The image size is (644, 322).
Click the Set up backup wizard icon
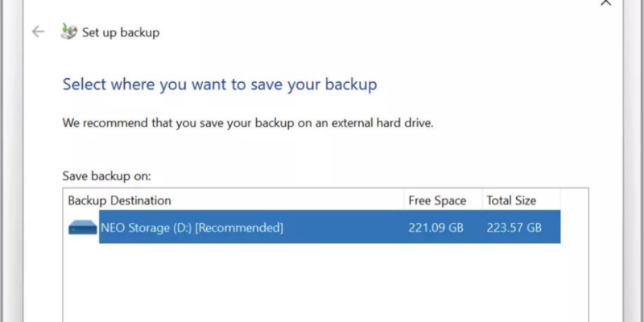point(68,32)
